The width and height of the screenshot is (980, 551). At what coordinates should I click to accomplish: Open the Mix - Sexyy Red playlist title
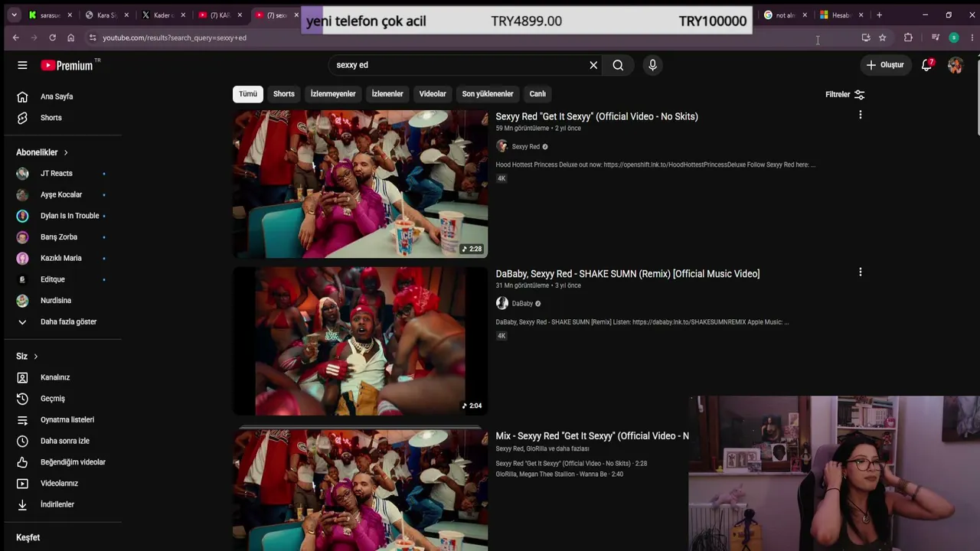click(x=592, y=436)
